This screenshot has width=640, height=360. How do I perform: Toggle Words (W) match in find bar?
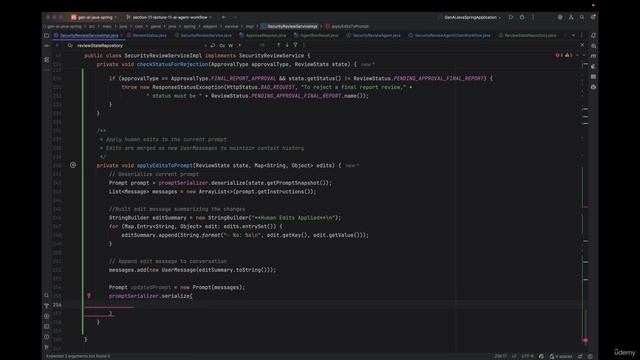click(231, 45)
